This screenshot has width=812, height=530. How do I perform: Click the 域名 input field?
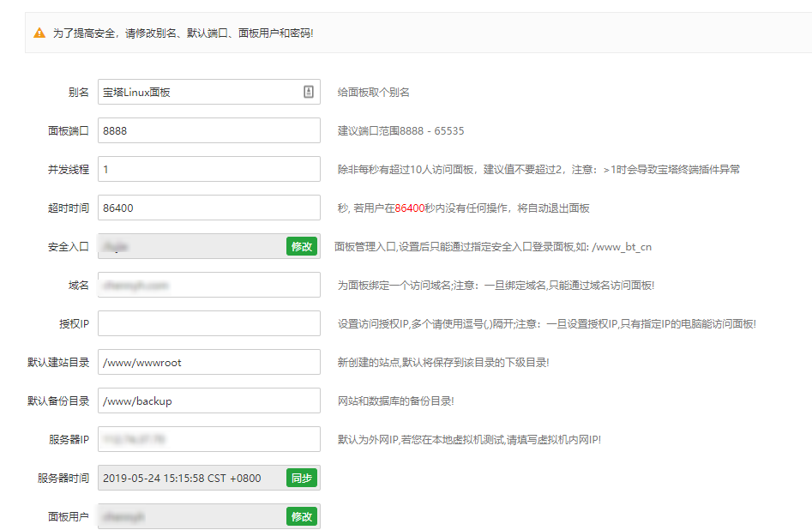pos(208,285)
